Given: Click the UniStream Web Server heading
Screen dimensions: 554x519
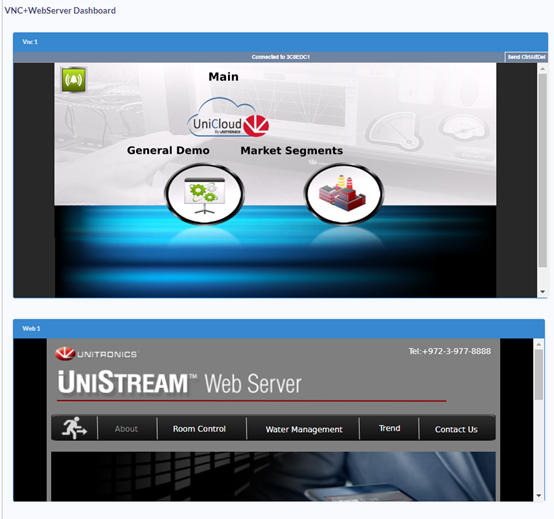Looking at the screenshot, I should (x=179, y=382).
